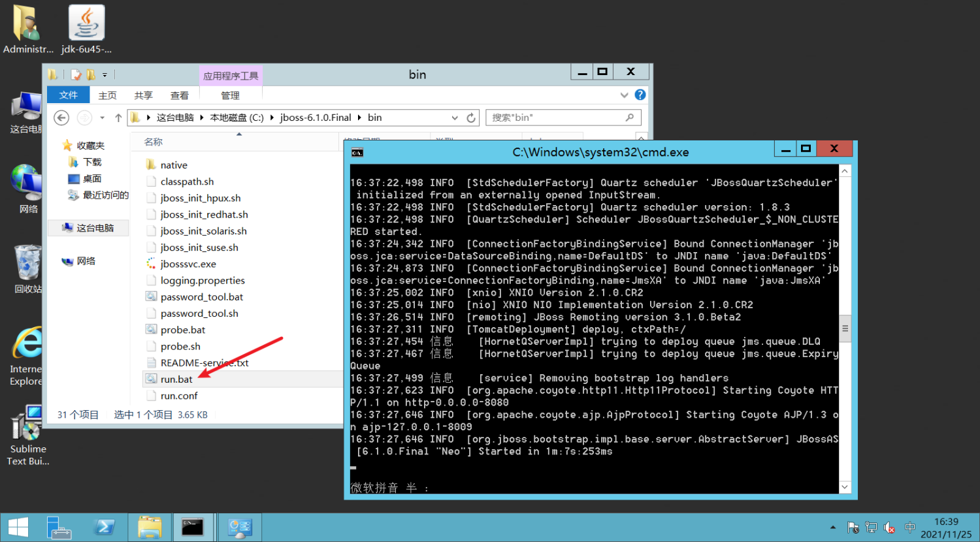Click 这台电脑 in the address path

[175, 118]
